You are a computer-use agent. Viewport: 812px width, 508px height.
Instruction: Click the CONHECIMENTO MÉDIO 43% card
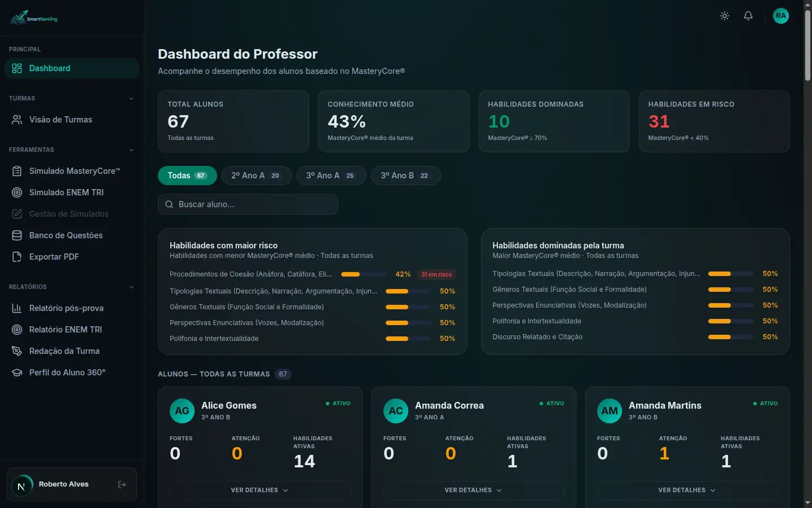[394, 121]
